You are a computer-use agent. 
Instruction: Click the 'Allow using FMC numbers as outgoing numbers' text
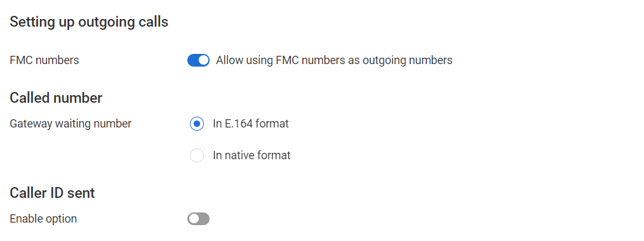[334, 60]
